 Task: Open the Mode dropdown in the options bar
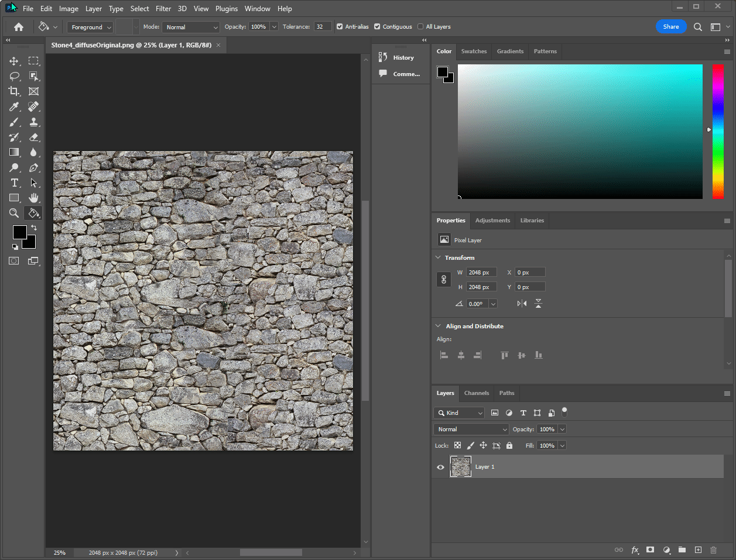[191, 26]
